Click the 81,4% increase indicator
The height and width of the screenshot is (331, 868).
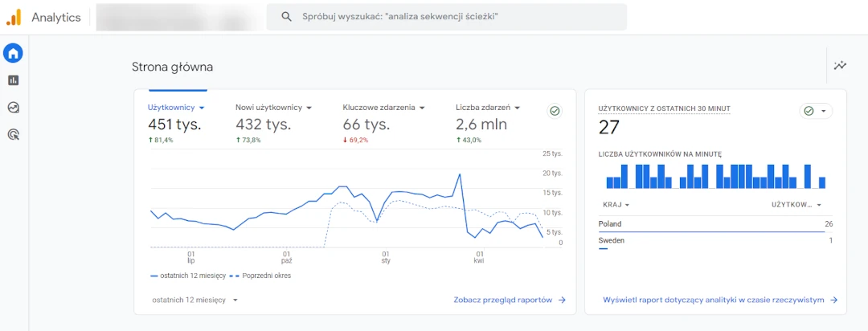[x=161, y=140]
